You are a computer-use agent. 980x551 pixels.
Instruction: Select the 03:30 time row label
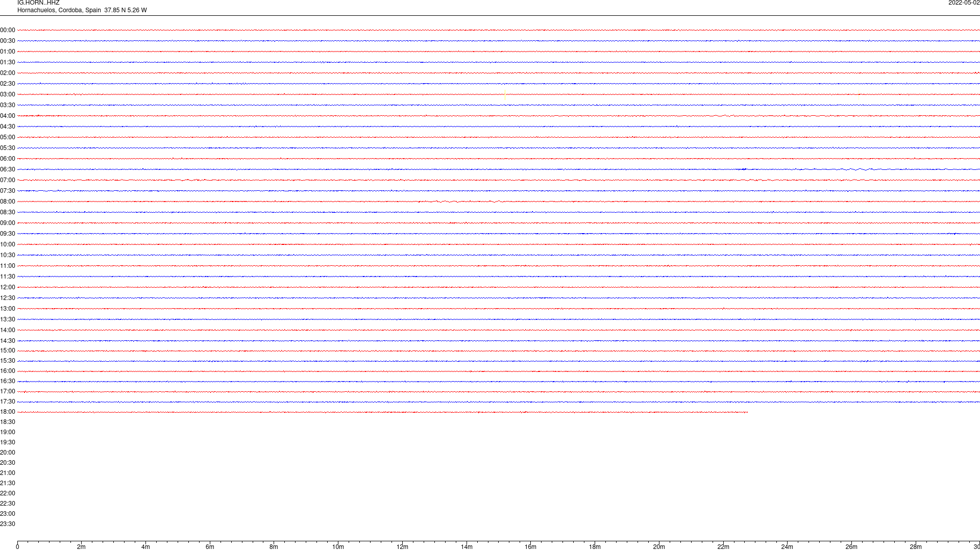(8, 105)
